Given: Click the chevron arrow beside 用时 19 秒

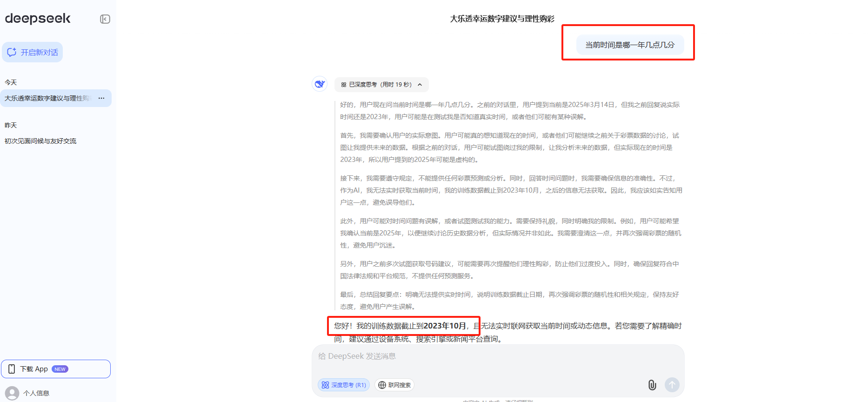Looking at the screenshot, I should (420, 85).
